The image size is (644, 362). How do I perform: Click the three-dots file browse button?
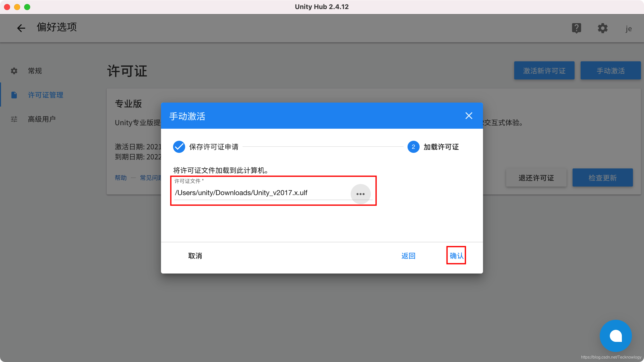360,194
